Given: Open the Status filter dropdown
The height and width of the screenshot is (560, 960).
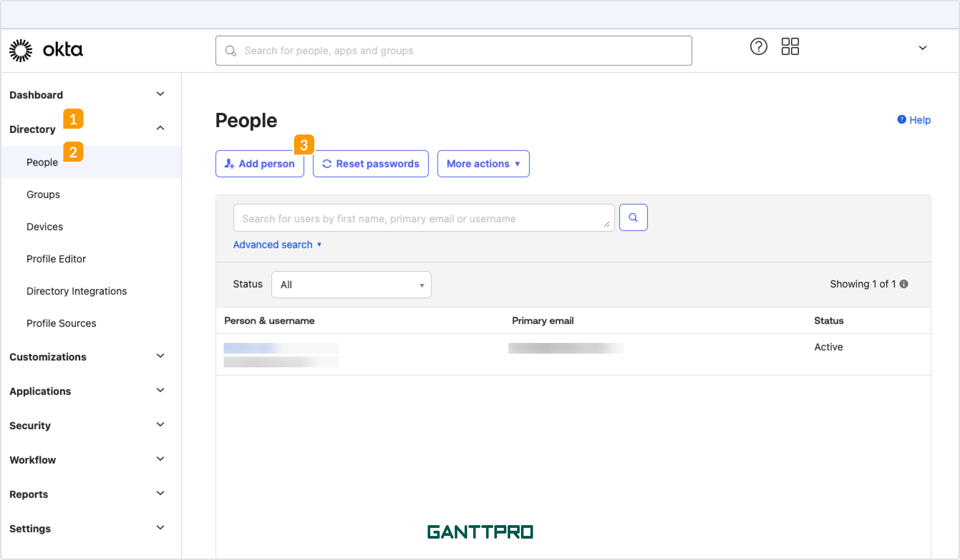Looking at the screenshot, I should 351,285.
